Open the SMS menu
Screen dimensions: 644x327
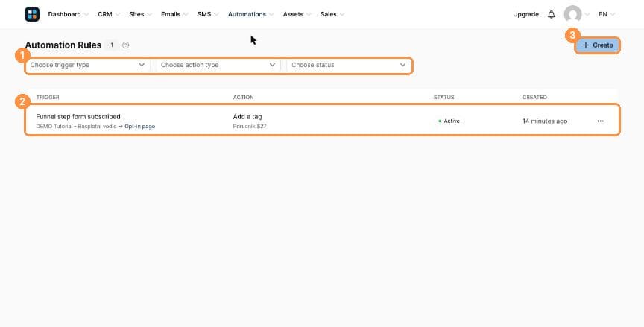coord(208,14)
